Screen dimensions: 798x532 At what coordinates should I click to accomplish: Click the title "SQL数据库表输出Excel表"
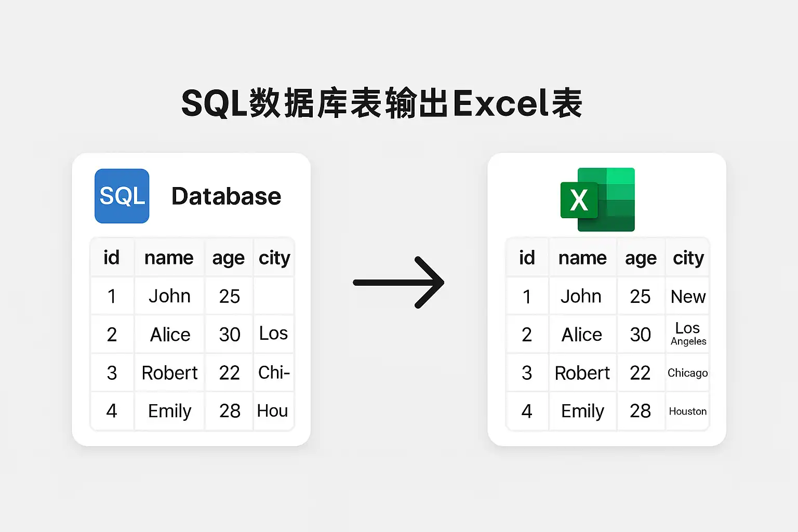point(382,103)
